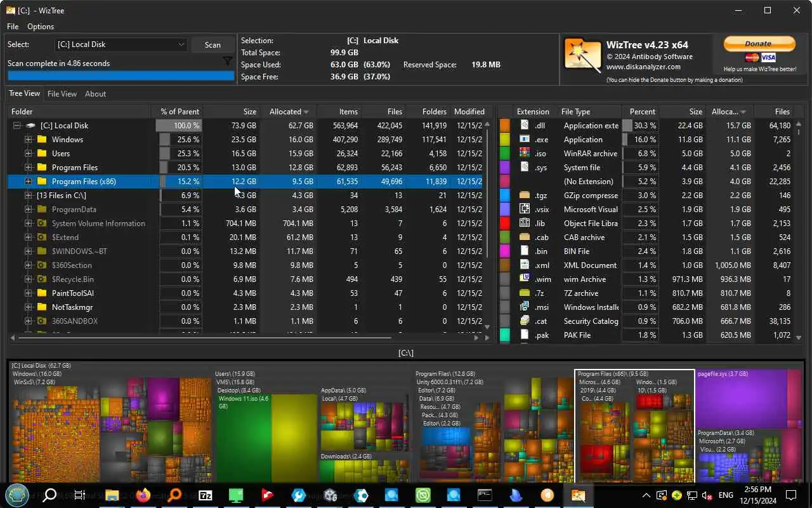Click the ProgramData folder icon
The image size is (812, 508).
point(42,210)
